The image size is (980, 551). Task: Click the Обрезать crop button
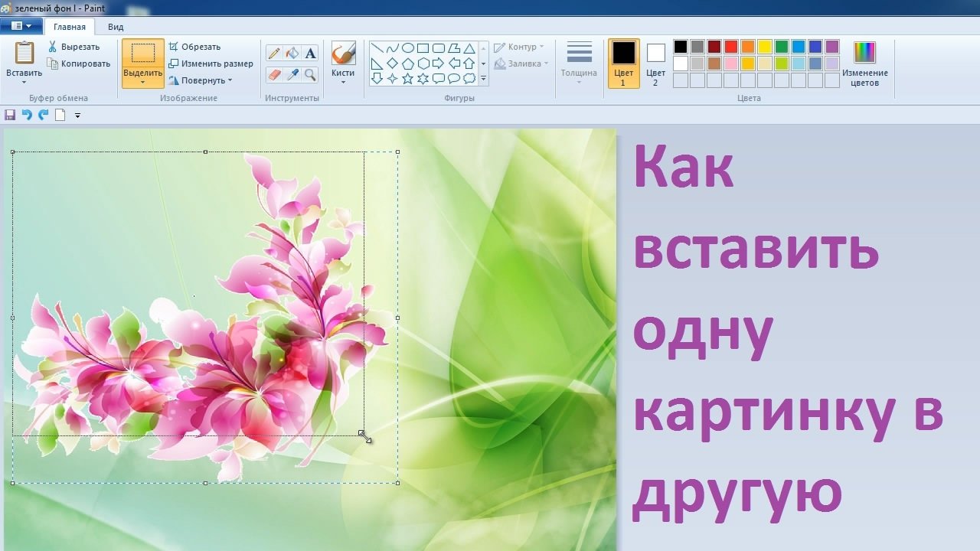(x=194, y=47)
